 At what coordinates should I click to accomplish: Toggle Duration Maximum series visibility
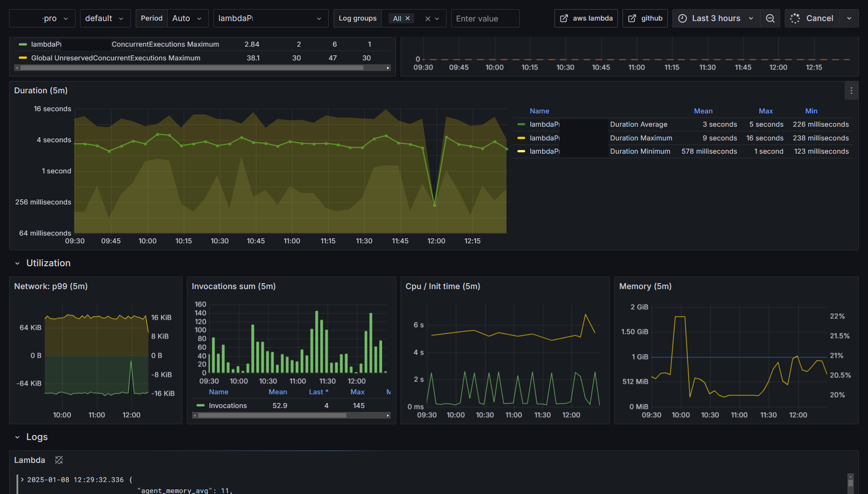641,138
